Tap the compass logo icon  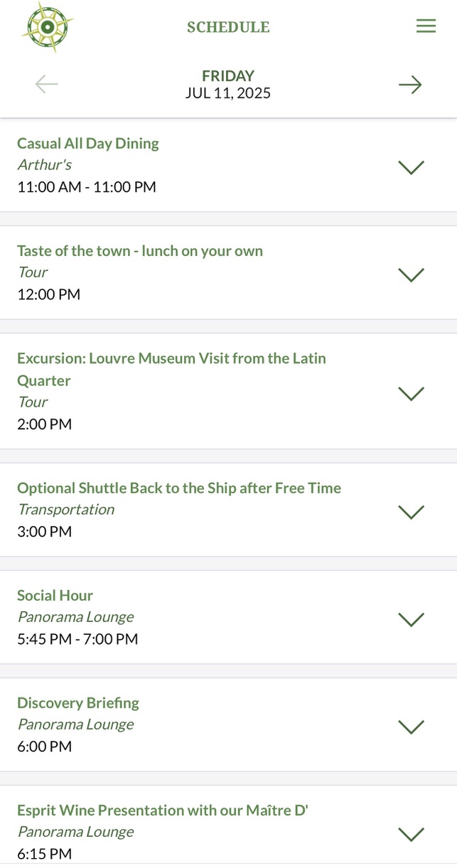(x=48, y=27)
